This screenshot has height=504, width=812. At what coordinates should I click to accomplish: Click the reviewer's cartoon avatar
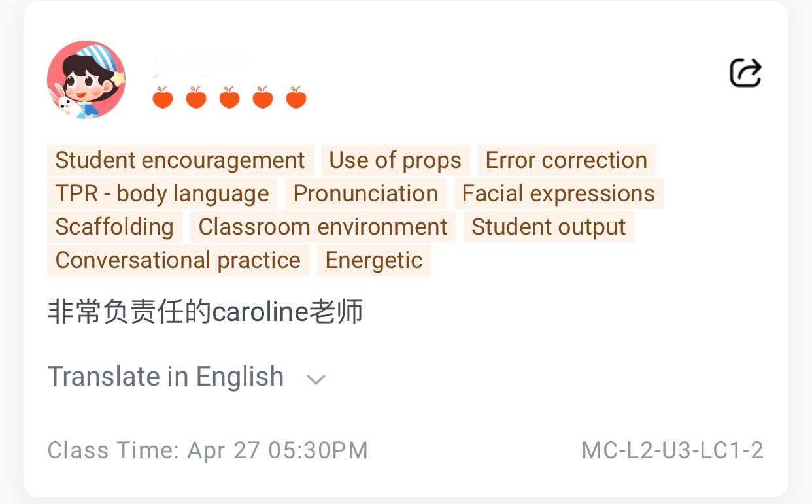point(86,80)
